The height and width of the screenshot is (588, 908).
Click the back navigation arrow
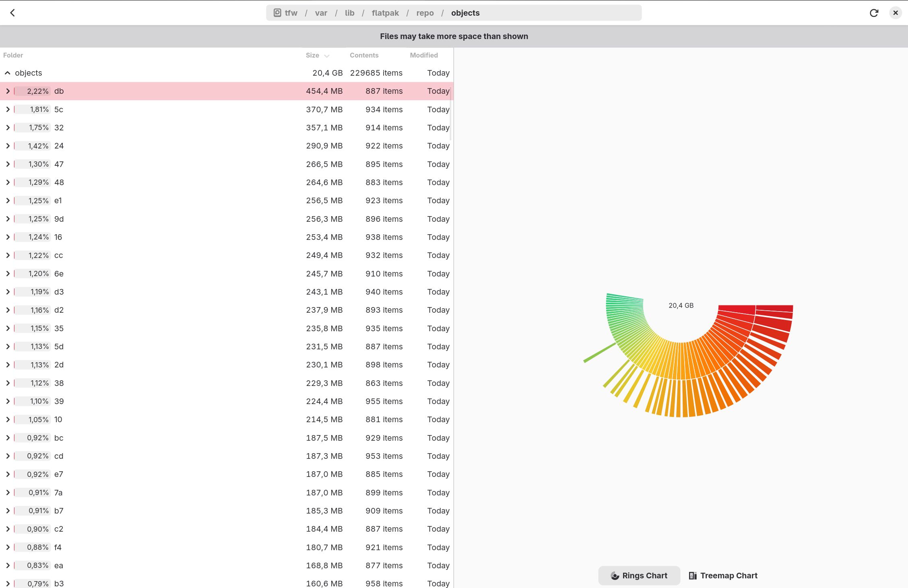click(x=13, y=12)
